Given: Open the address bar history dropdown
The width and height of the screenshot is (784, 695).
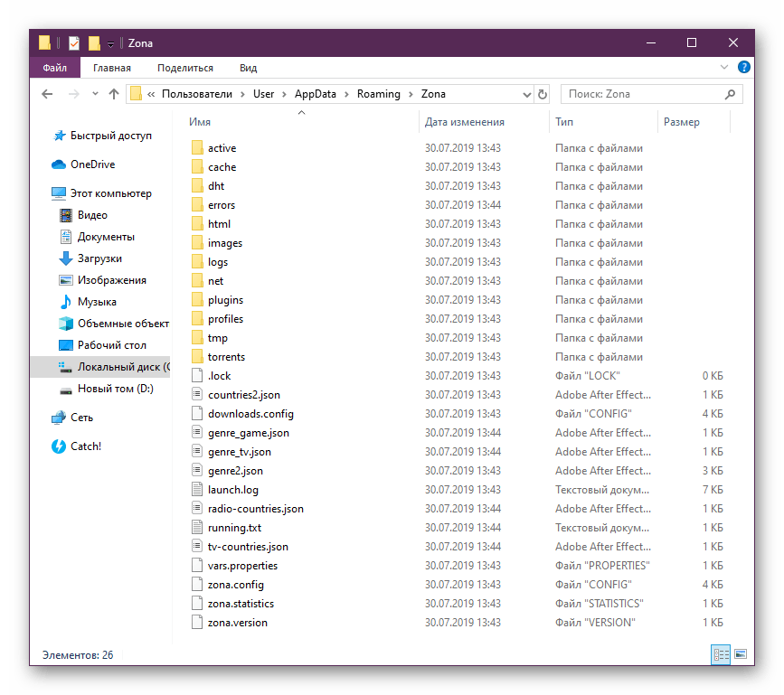Looking at the screenshot, I should point(526,94).
